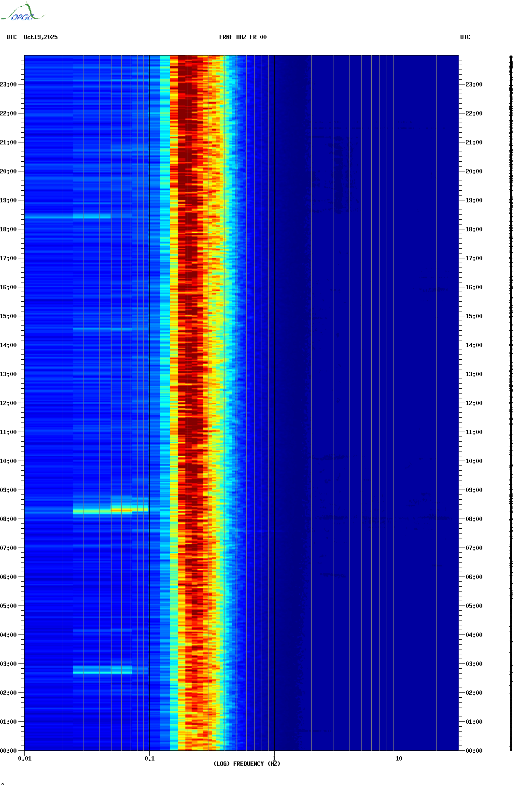The width and height of the screenshot is (532, 789).
Task: Click the UTC label beside the date
Action: (12, 37)
